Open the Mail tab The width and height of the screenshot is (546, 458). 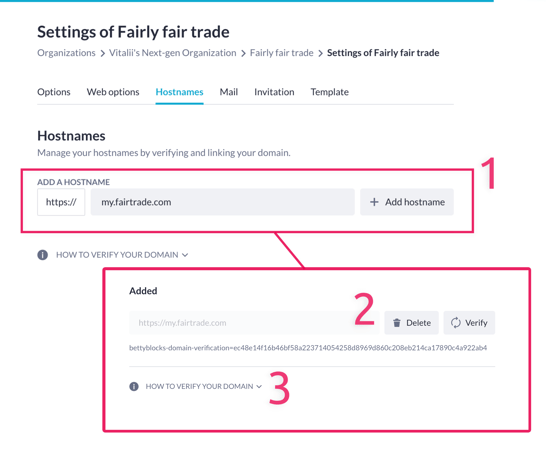click(229, 92)
